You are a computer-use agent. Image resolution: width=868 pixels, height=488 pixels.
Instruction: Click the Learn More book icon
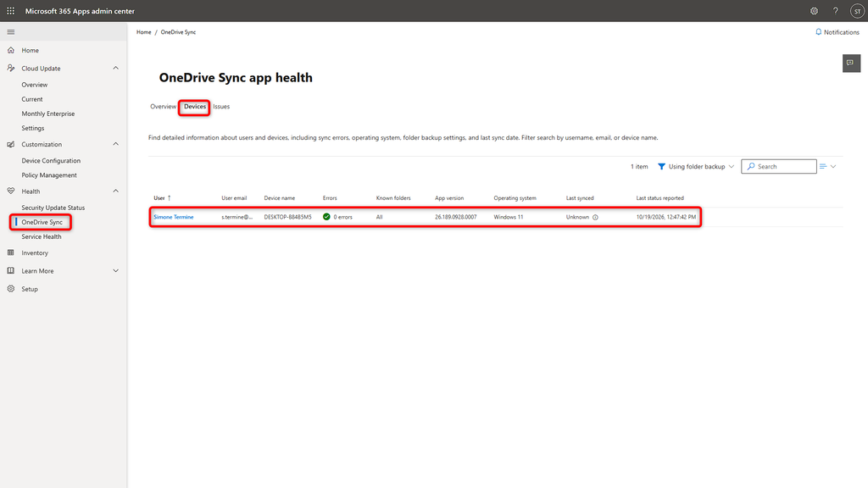(10, 270)
